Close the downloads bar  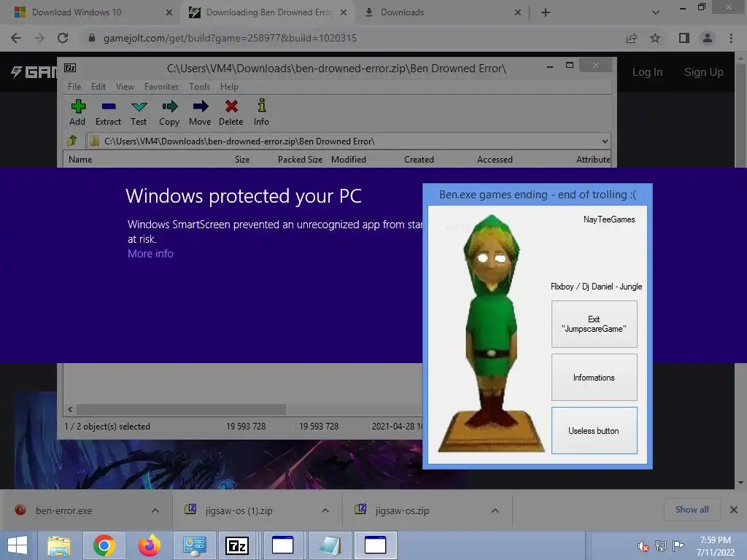(x=734, y=510)
